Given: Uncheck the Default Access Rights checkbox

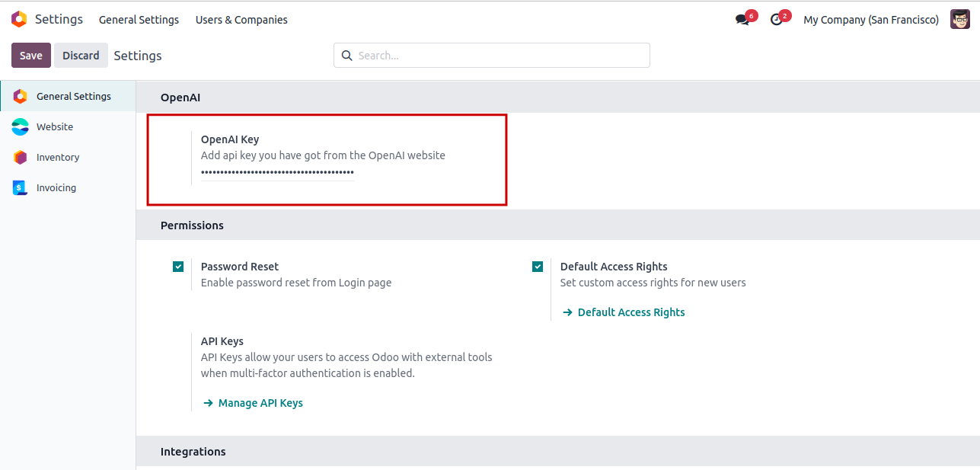Looking at the screenshot, I should coord(538,267).
